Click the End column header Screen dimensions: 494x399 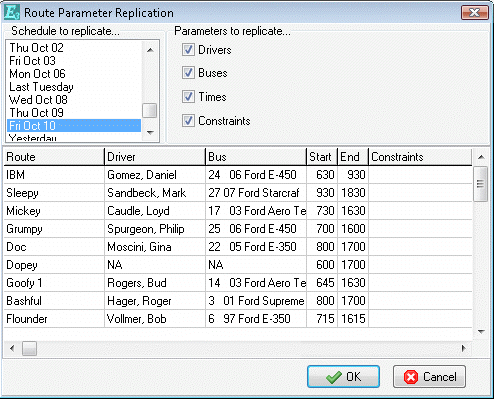point(353,157)
